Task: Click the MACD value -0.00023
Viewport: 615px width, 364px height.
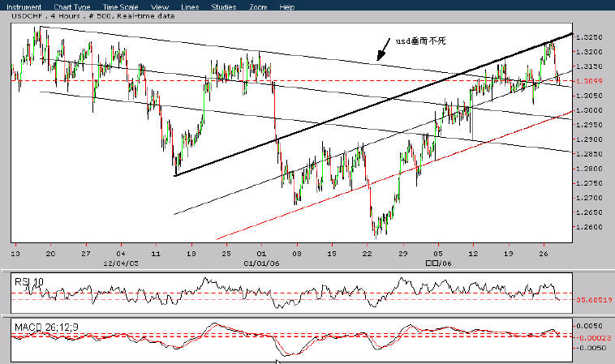Action: [594, 338]
